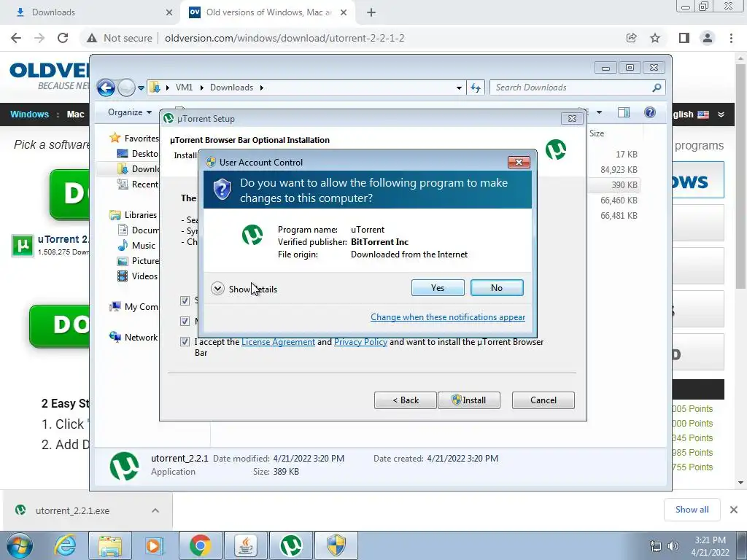Viewport: 747px width, 560px height.
Task: Open Explorer help question mark icon
Action: [650, 112]
